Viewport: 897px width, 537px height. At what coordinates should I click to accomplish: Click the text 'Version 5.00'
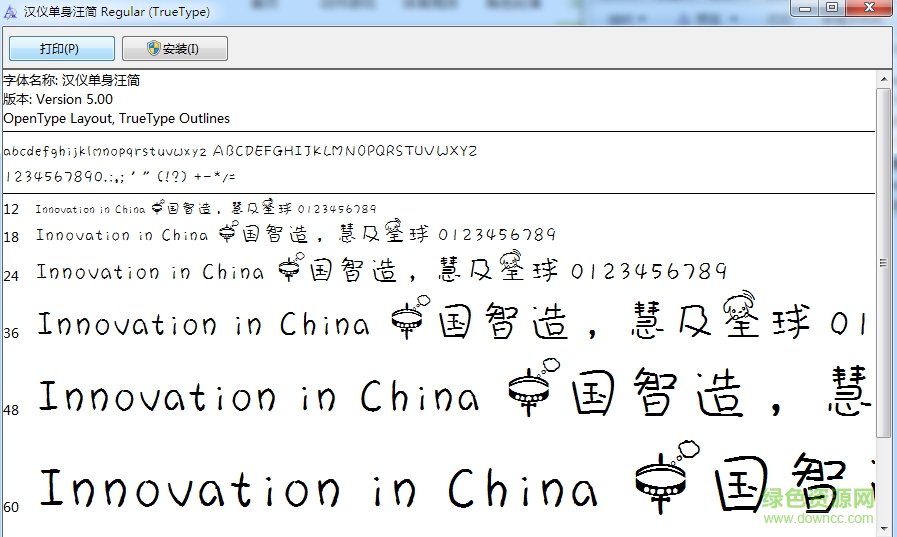74,100
